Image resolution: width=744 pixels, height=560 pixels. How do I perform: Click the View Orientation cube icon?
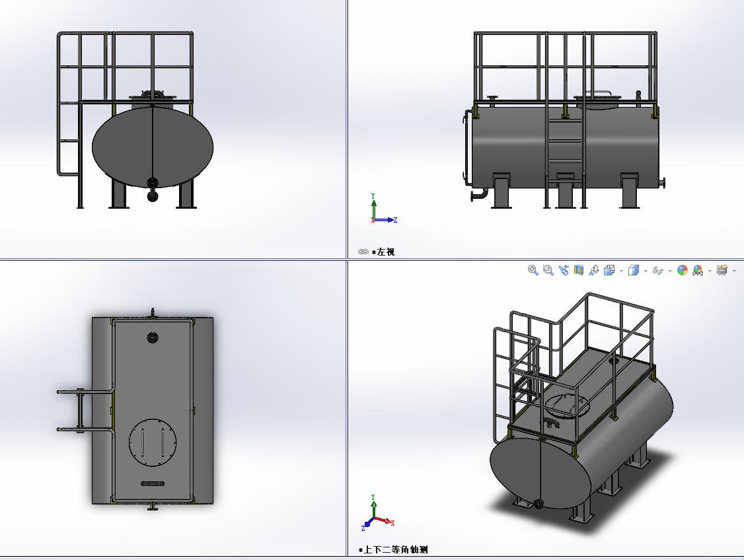(x=609, y=270)
